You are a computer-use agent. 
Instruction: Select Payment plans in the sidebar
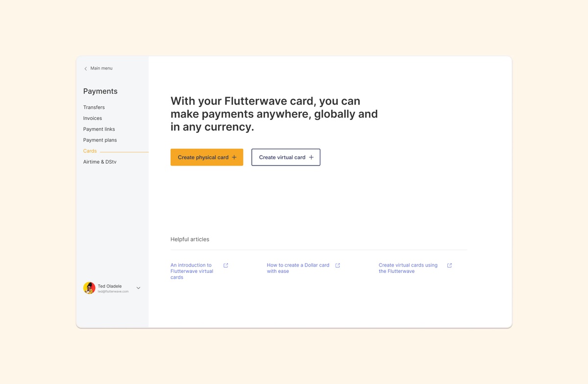click(x=100, y=140)
